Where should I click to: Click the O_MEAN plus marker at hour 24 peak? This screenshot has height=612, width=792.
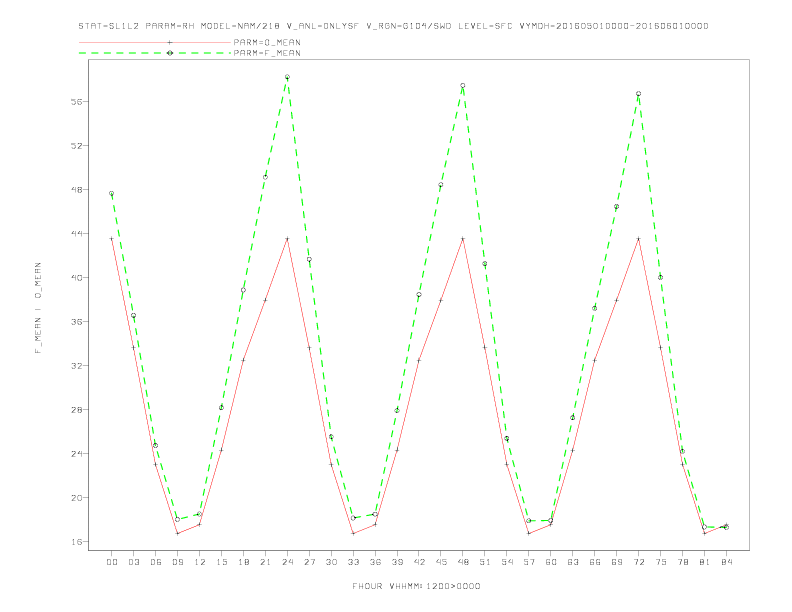(x=287, y=238)
